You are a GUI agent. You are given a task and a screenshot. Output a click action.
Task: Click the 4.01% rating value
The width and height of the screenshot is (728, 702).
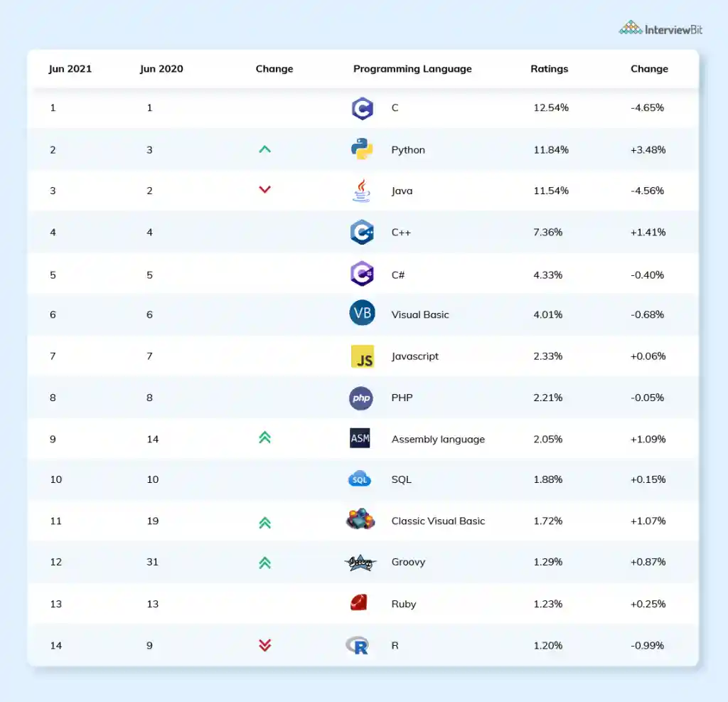click(548, 314)
